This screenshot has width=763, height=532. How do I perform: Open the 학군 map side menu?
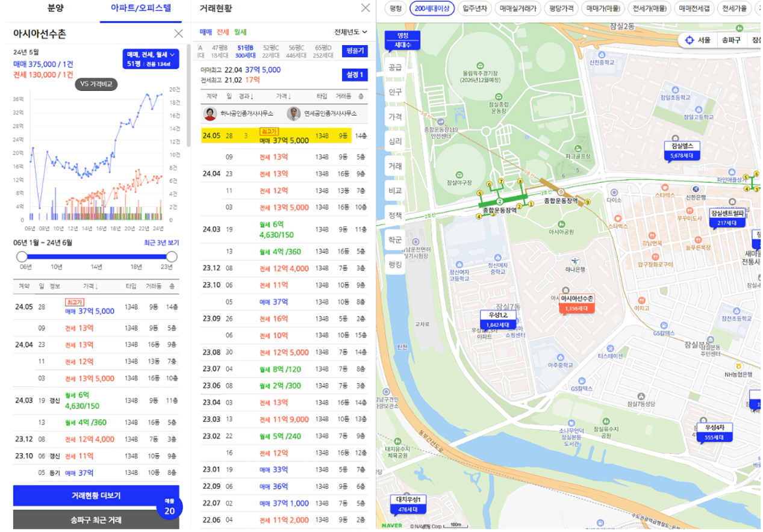click(395, 240)
